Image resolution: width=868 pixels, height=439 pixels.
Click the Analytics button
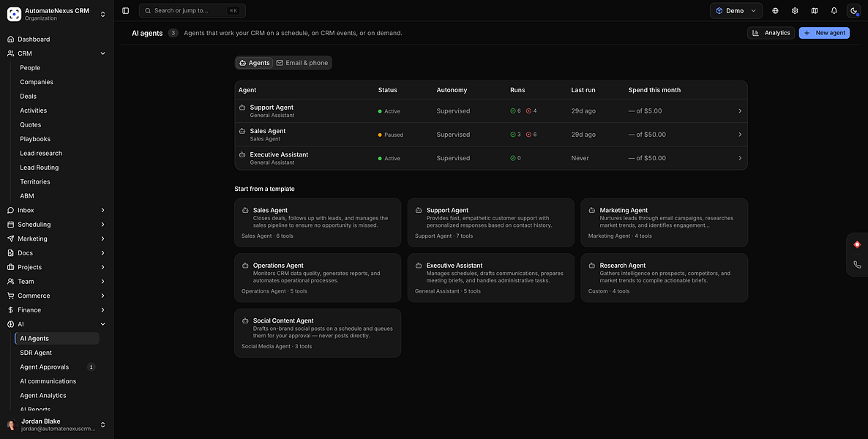[x=771, y=33]
